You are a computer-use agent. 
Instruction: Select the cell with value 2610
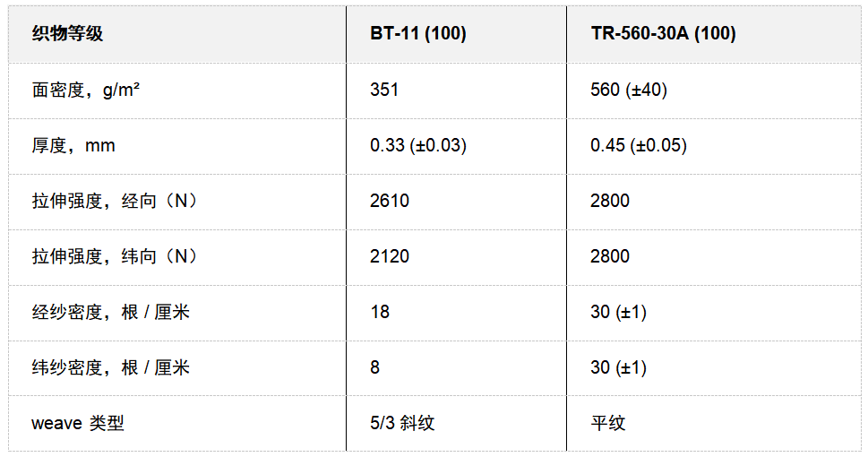point(389,201)
